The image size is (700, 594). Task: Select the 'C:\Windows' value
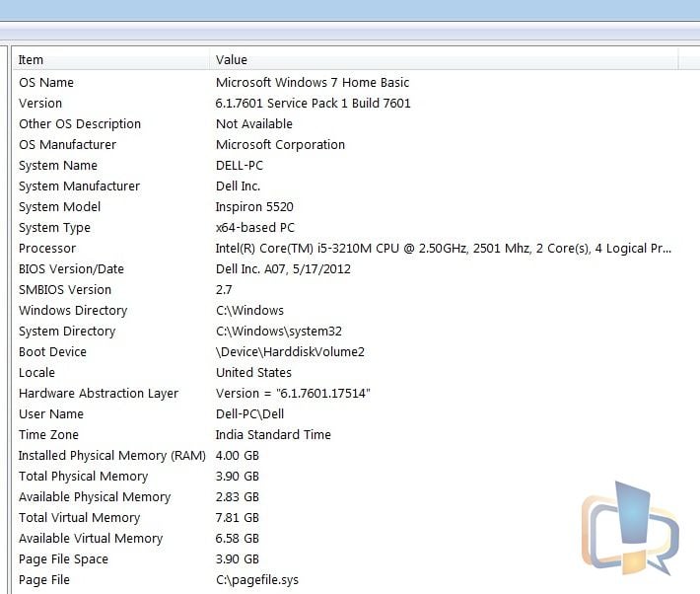[x=249, y=311]
